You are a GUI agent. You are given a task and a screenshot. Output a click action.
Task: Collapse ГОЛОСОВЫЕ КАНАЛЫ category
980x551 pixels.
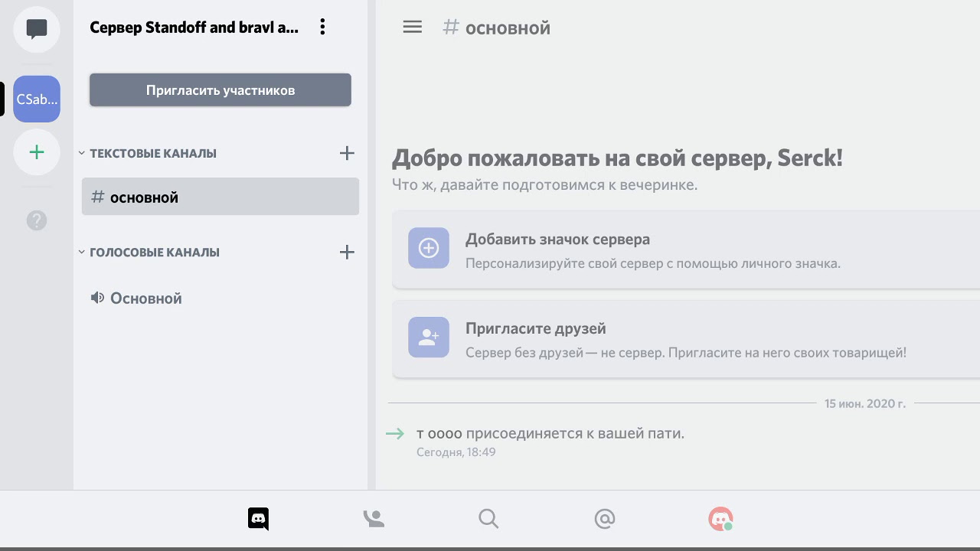pos(149,252)
